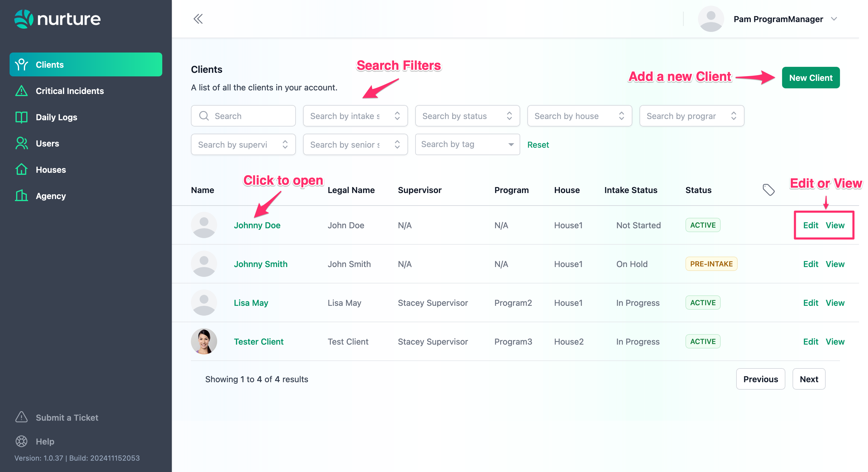Screen dimensions: 868x472
Task: Collapse the sidebar with double-chevron icon
Action: [x=198, y=19]
